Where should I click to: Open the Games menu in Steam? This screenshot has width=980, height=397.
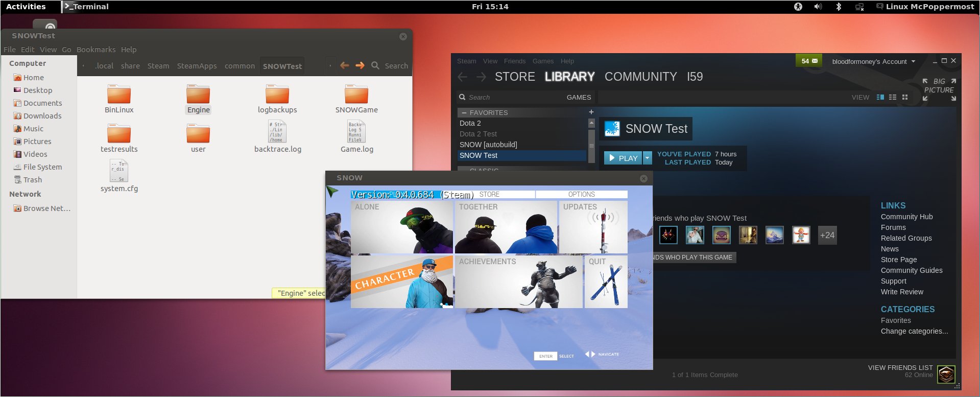pos(543,61)
